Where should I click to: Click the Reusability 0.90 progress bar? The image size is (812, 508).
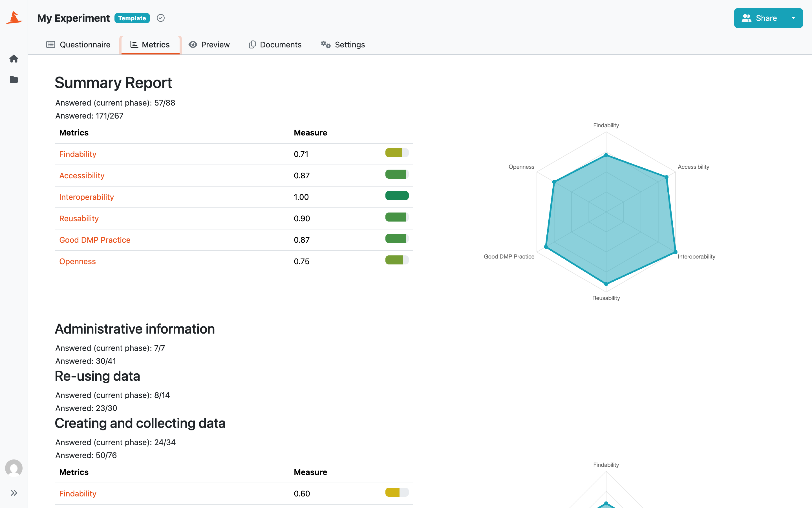coord(397,217)
